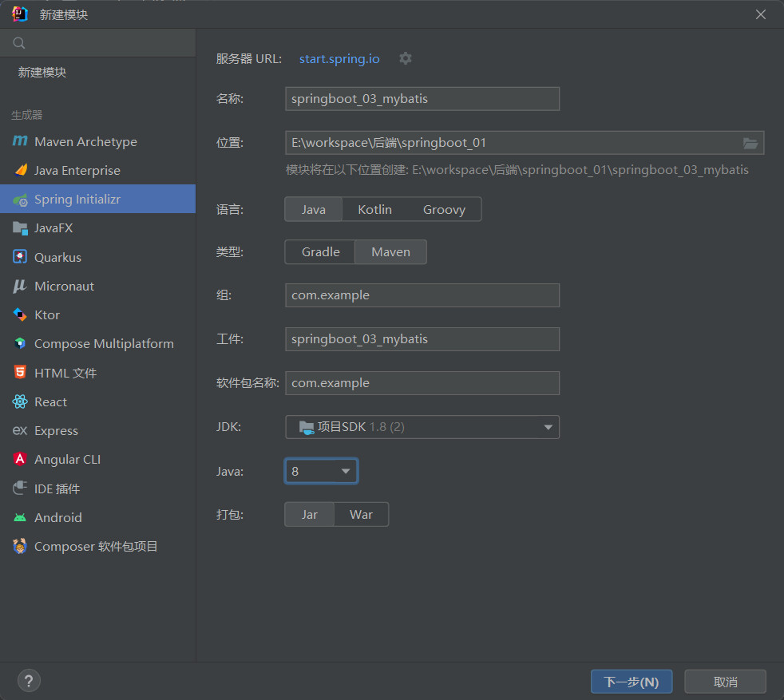Screen dimensions: 784x700
Task: Select Java as the language
Action: coord(314,209)
